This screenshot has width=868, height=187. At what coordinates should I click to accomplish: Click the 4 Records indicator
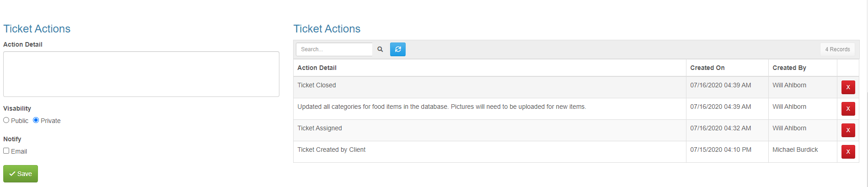(x=837, y=49)
